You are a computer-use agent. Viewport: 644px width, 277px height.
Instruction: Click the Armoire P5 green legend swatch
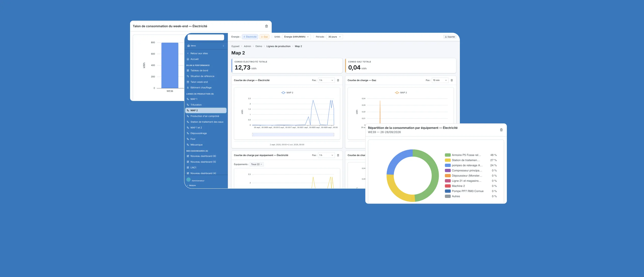pos(448,155)
